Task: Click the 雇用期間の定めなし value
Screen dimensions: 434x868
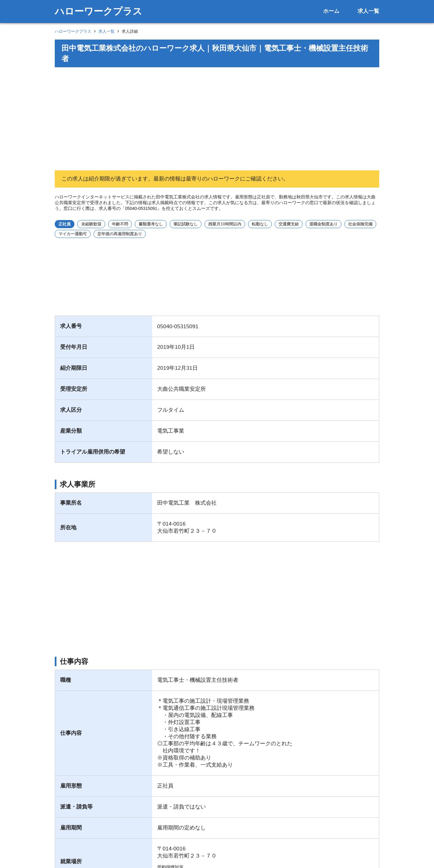Action: coord(182,828)
